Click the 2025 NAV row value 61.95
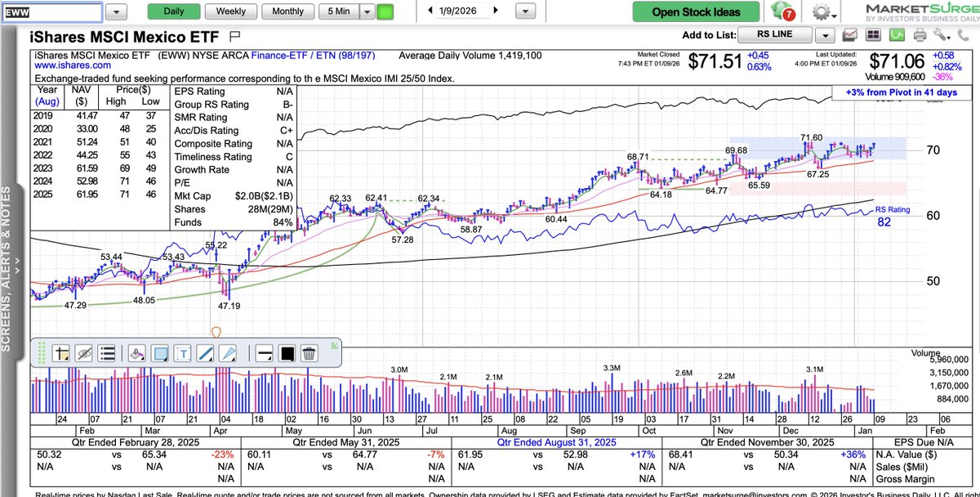Image resolution: width=980 pixels, height=497 pixels. coord(86,195)
